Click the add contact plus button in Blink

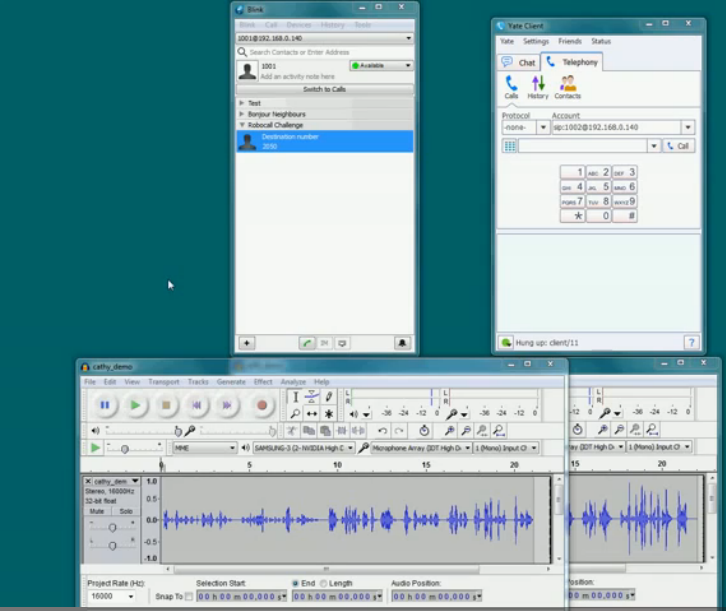pos(247,343)
